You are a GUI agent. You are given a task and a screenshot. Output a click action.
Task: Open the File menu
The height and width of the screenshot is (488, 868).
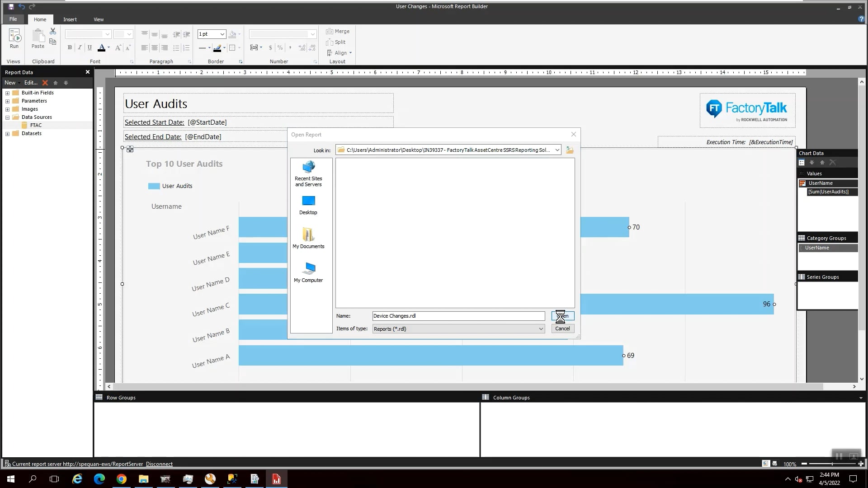(13, 19)
